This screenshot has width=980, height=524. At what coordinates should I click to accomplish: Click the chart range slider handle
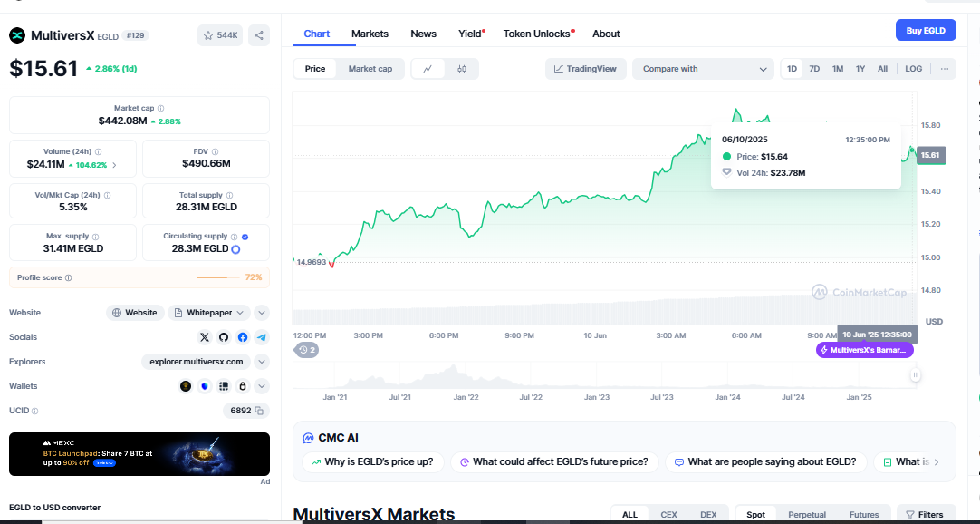coord(915,374)
